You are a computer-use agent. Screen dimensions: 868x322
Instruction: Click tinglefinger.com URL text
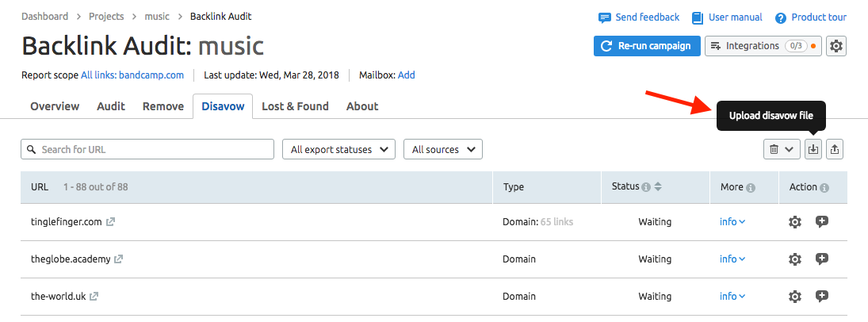[67, 222]
